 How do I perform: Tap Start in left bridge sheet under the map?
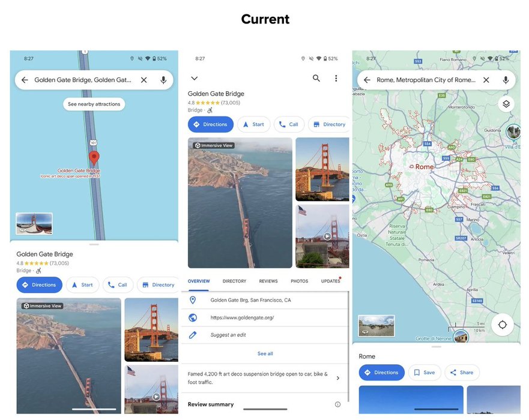(83, 285)
